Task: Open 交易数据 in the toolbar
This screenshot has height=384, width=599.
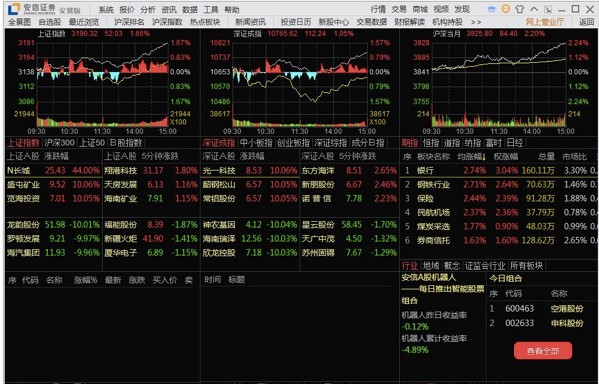Action: coord(372,22)
